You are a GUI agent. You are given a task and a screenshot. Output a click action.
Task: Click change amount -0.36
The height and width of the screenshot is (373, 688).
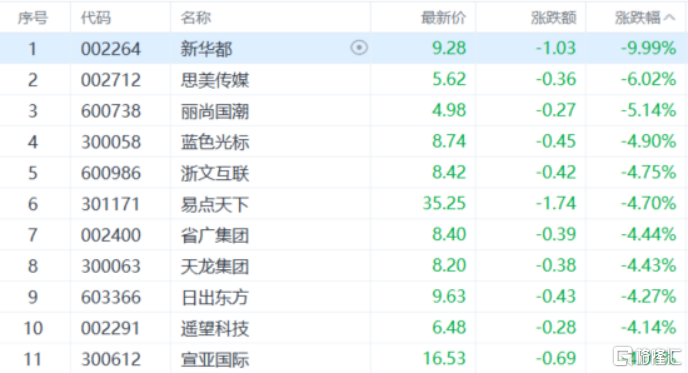[555, 79]
